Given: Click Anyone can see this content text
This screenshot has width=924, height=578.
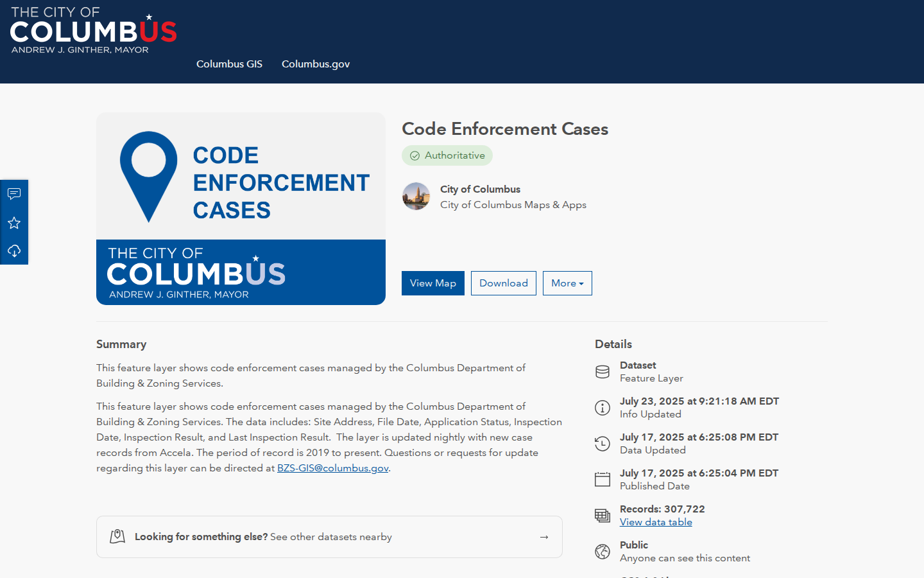Looking at the screenshot, I should click(x=685, y=558).
